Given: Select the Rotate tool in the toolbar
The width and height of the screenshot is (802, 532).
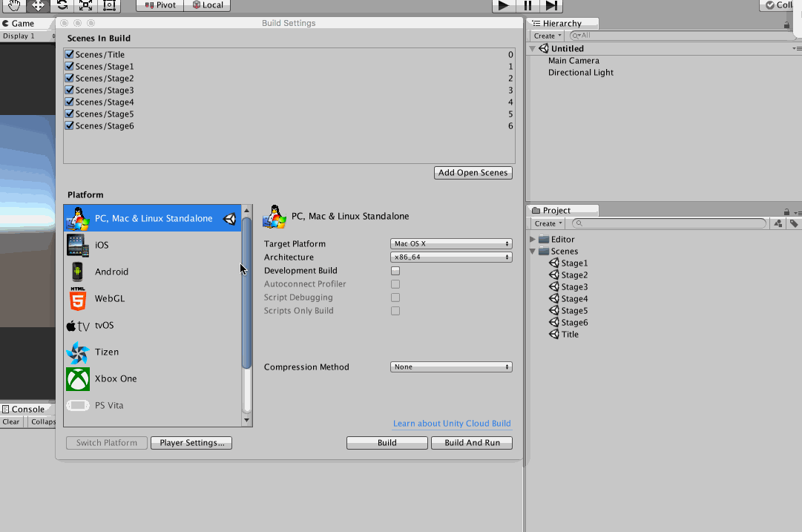Looking at the screenshot, I should [62, 6].
